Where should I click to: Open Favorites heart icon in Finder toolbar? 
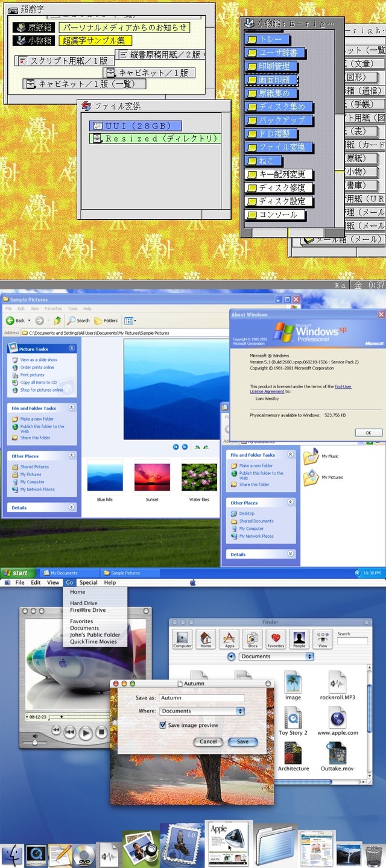click(x=276, y=639)
